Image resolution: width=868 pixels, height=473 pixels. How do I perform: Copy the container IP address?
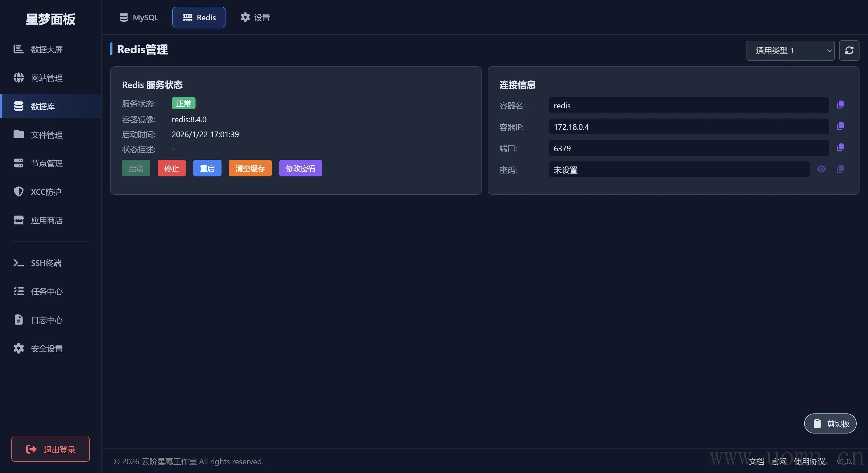pyautogui.click(x=840, y=126)
